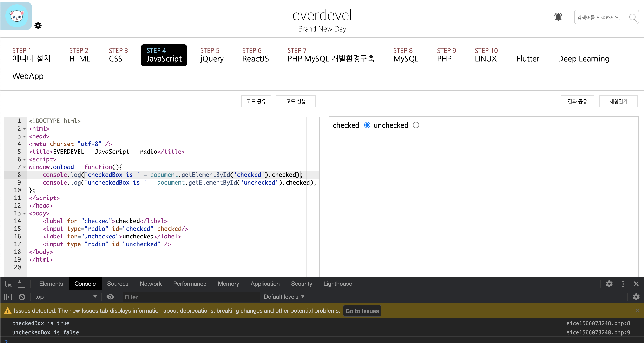Open DevTools more options menu
Viewport: 644px width, 343px height.
623,284
